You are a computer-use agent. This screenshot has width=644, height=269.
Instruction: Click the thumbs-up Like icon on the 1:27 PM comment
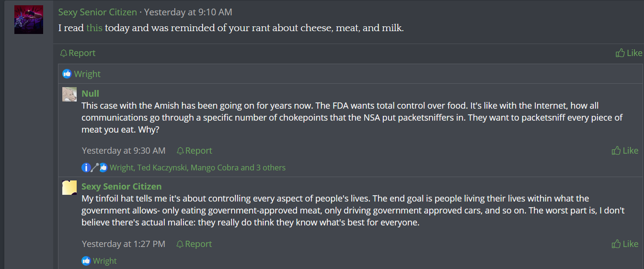616,244
